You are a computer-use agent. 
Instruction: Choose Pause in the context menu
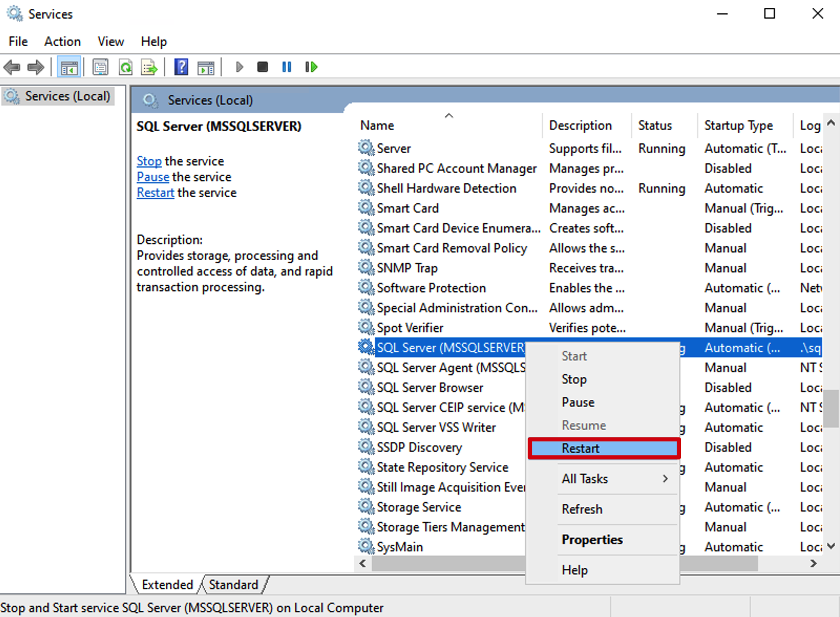coord(603,402)
